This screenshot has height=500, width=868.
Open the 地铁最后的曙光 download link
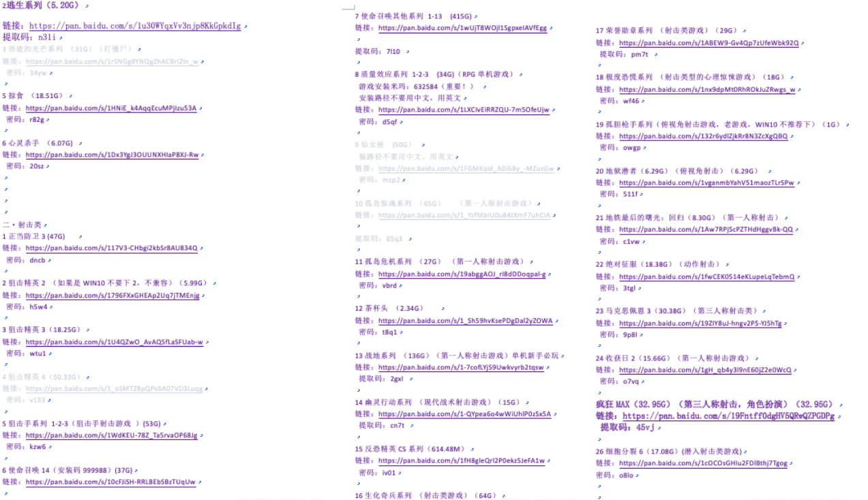(x=706, y=230)
